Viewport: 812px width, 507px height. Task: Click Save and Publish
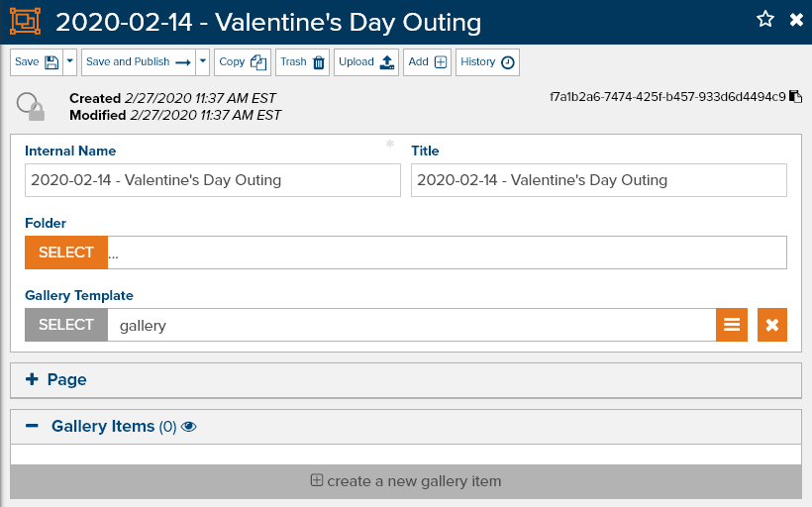pos(139,62)
